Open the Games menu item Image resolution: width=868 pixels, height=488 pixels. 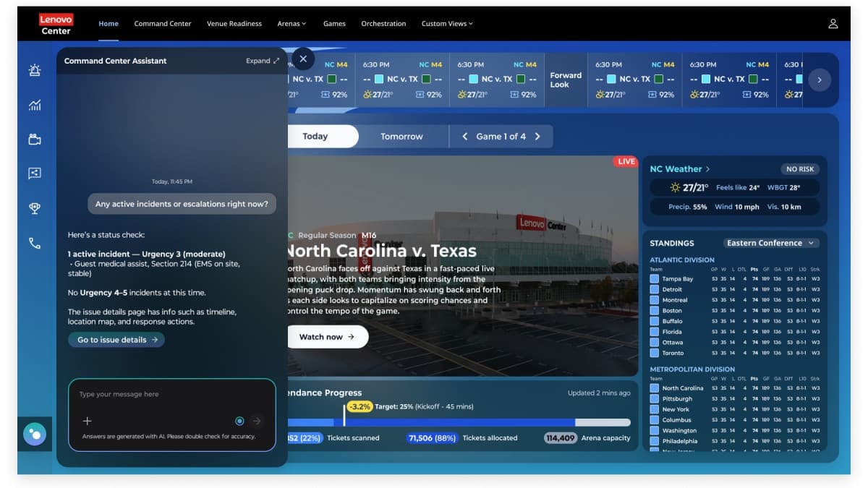[334, 24]
